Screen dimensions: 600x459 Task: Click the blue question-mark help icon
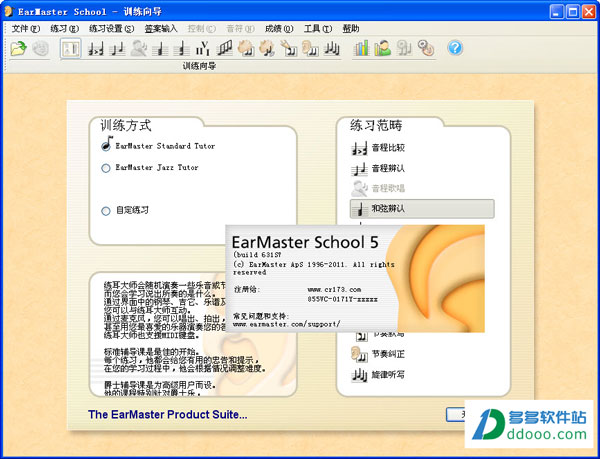pyautogui.click(x=455, y=48)
